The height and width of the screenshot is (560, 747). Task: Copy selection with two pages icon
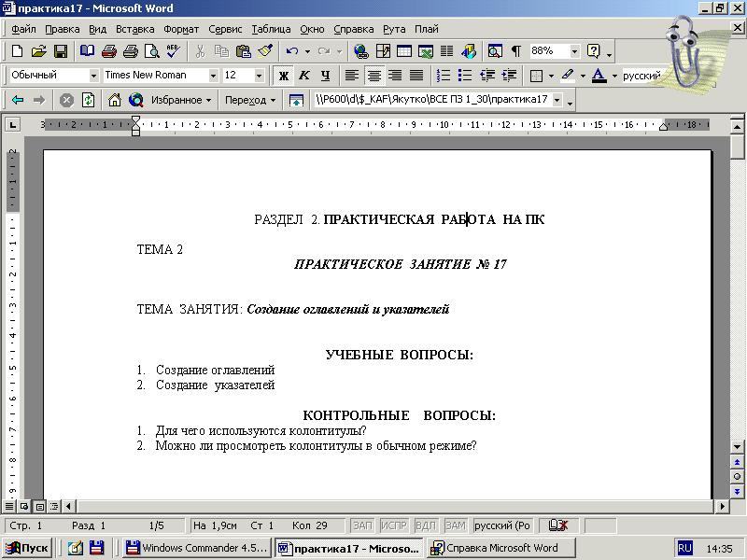[x=221, y=50]
